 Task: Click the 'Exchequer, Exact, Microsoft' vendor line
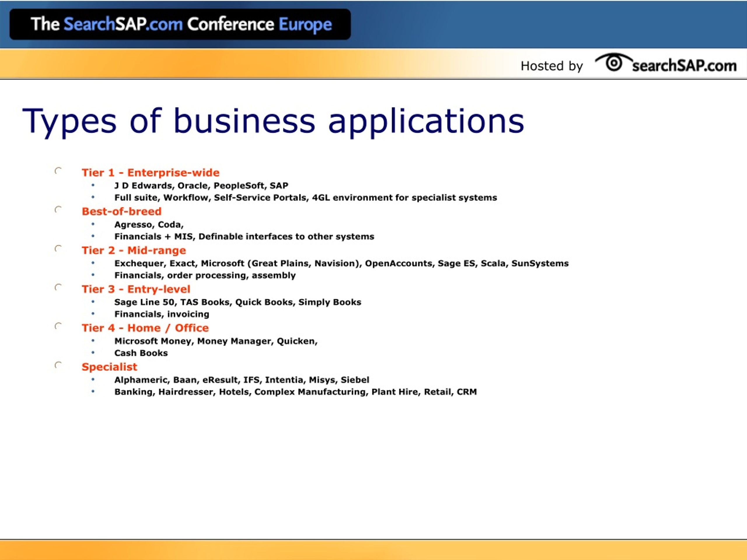(x=341, y=263)
